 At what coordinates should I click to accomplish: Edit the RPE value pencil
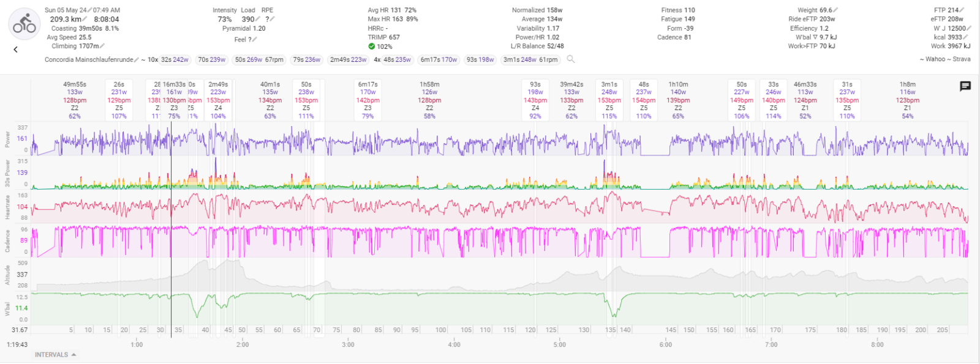click(272, 19)
